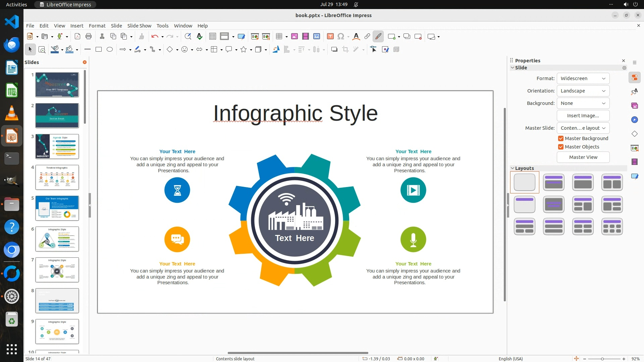Toggle the Crop Image toolbar icon

(x=345, y=50)
